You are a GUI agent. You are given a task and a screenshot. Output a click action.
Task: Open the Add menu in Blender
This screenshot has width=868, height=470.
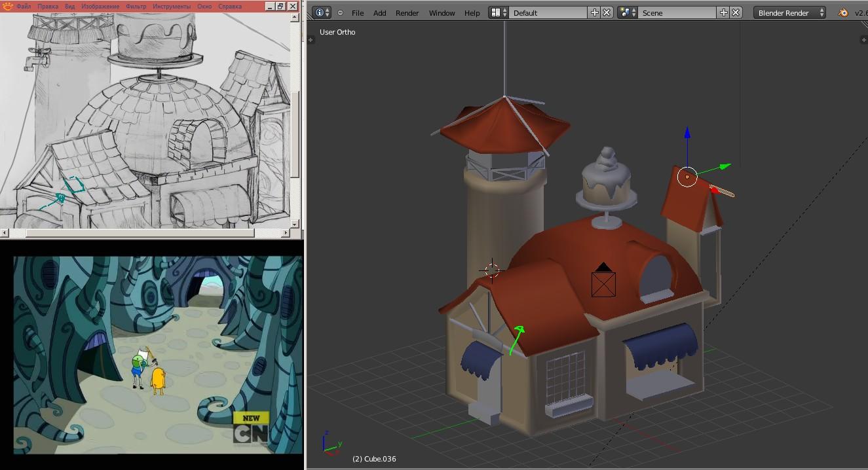[380, 13]
